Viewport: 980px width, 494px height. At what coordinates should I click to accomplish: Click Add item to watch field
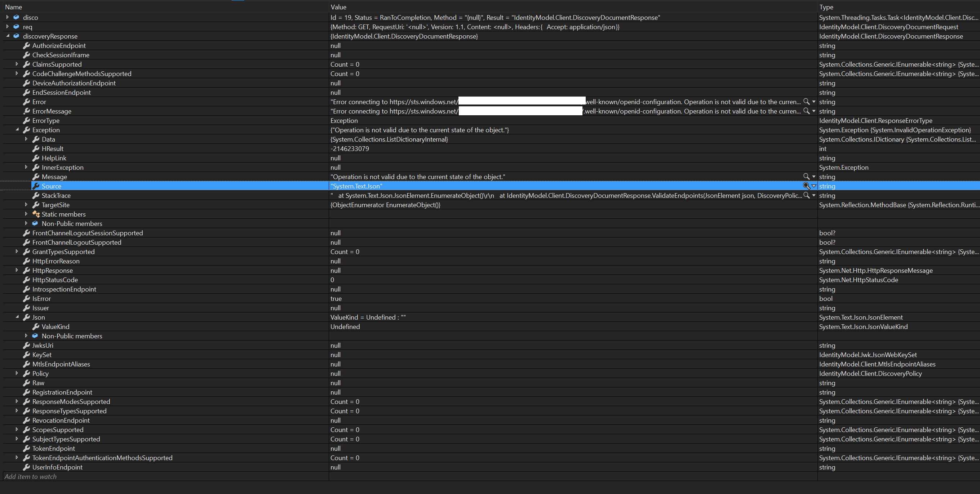30,476
